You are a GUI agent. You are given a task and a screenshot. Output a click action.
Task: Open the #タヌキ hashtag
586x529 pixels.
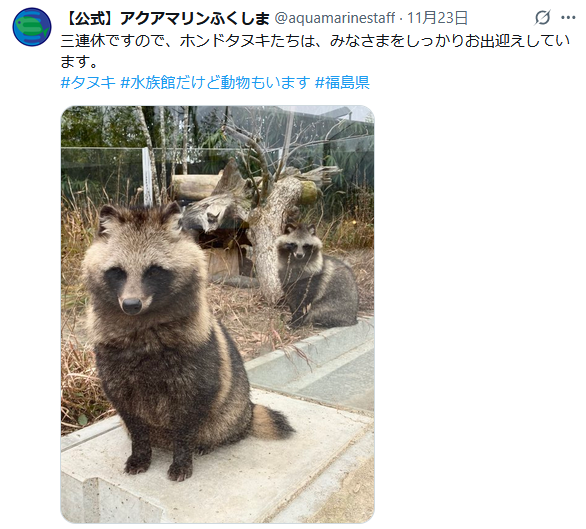point(88,82)
